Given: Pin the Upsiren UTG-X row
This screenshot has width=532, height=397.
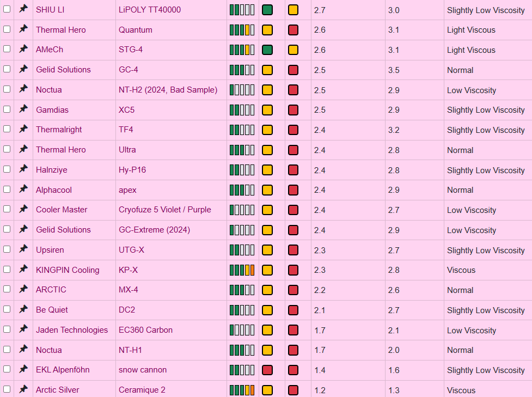Looking at the screenshot, I should [23, 249].
